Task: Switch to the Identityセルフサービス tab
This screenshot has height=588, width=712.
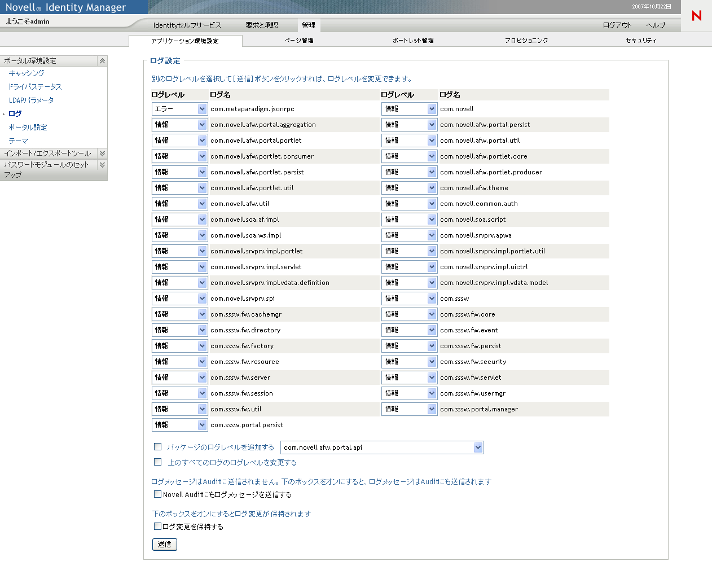Action: [x=187, y=25]
